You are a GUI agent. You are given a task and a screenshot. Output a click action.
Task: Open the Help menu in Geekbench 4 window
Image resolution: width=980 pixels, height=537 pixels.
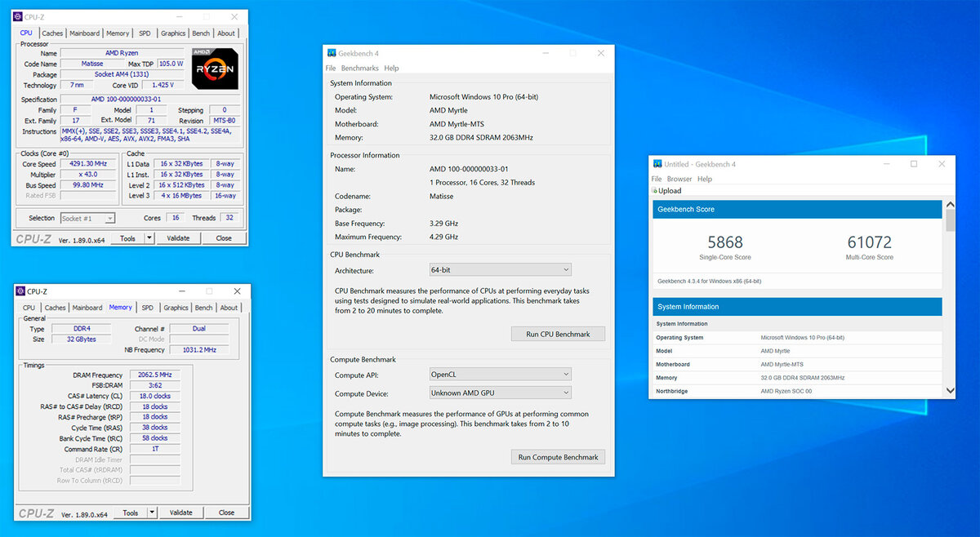click(391, 69)
